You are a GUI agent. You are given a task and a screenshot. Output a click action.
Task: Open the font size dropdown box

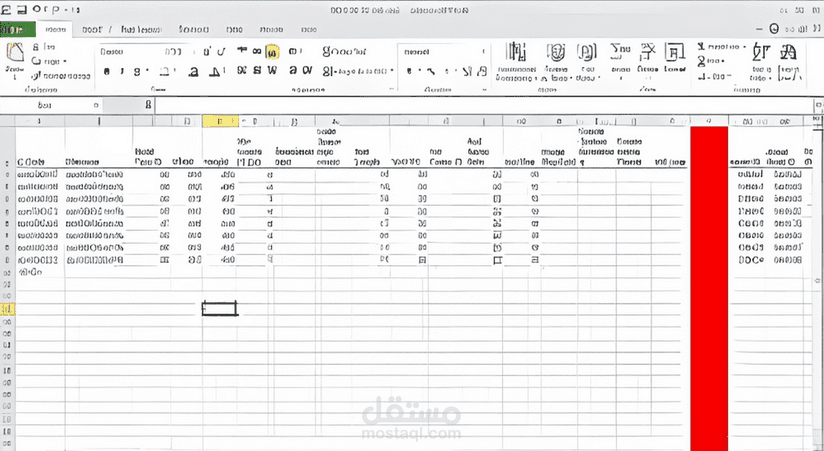click(175, 52)
